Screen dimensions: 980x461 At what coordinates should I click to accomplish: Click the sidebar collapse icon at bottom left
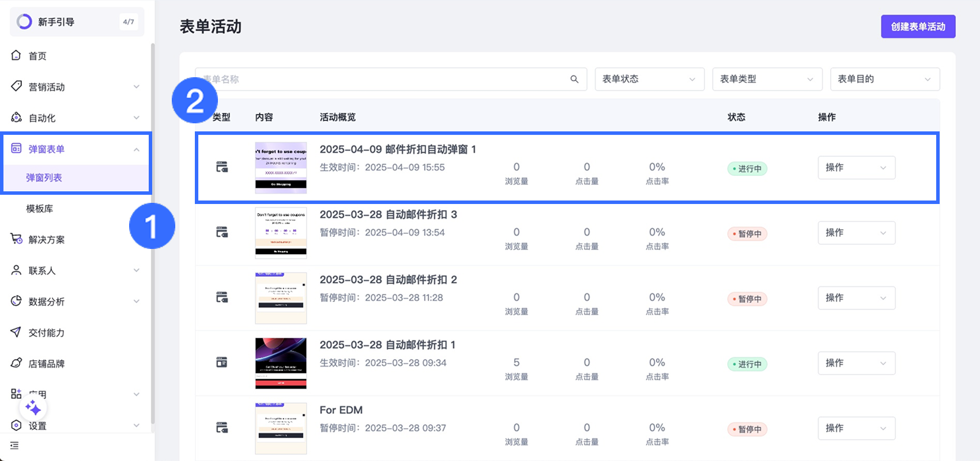tap(14, 445)
